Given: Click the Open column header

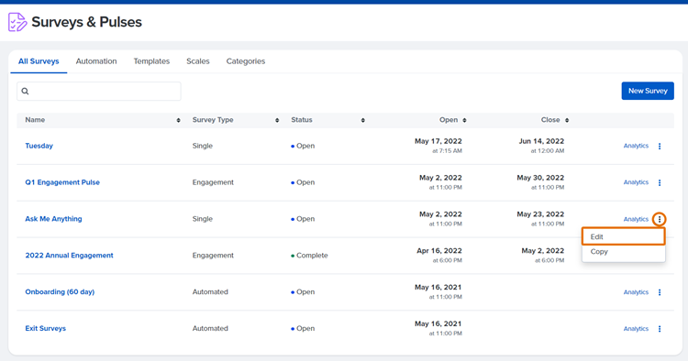Looking at the screenshot, I should 448,120.
